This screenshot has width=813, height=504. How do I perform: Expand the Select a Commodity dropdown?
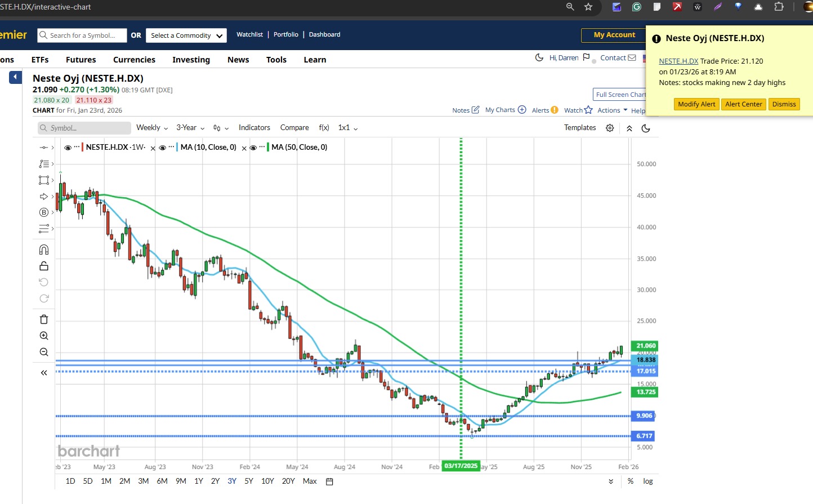pyautogui.click(x=186, y=35)
